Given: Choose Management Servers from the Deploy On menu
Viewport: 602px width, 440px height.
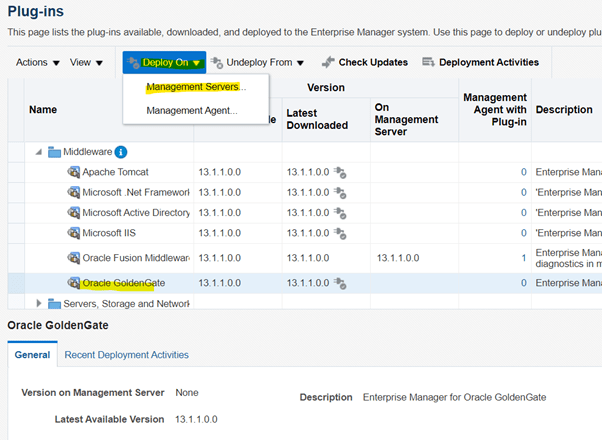Looking at the screenshot, I should click(196, 87).
